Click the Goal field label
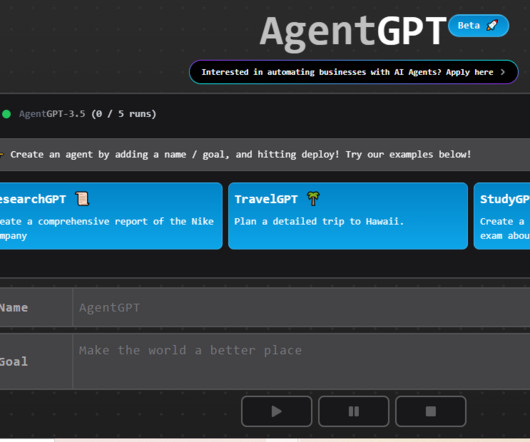 [x=14, y=362]
